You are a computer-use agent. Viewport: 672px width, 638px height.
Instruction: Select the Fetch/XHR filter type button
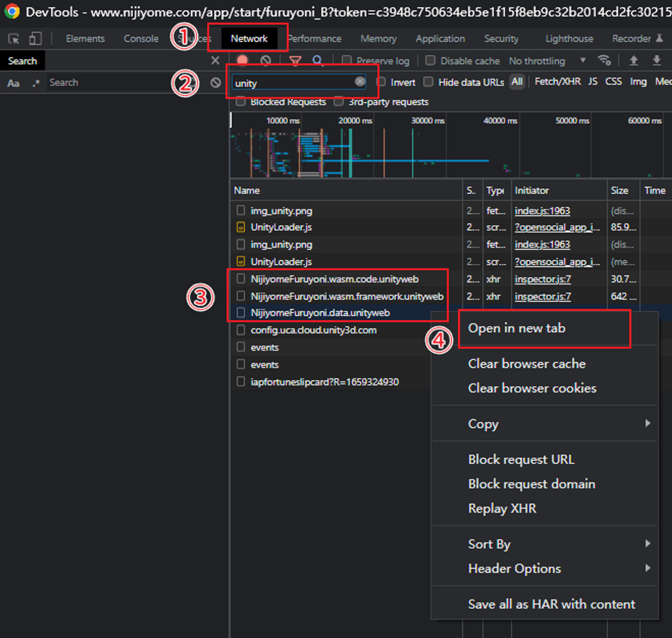pos(557,82)
